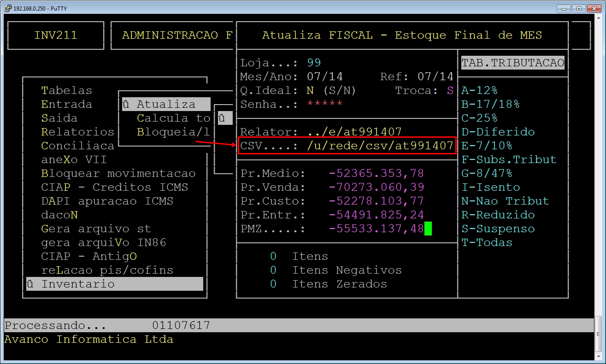
Task: Choose Bloqueia/l submenu item
Action: click(173, 132)
